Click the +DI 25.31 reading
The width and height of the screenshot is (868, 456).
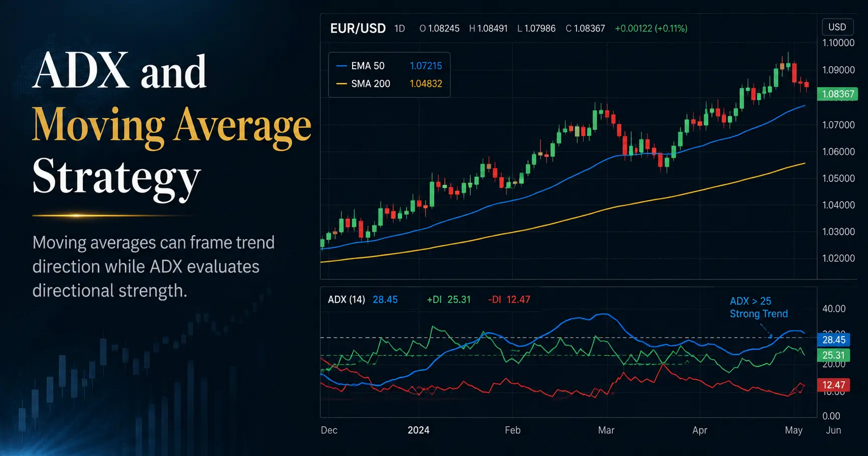coord(449,299)
